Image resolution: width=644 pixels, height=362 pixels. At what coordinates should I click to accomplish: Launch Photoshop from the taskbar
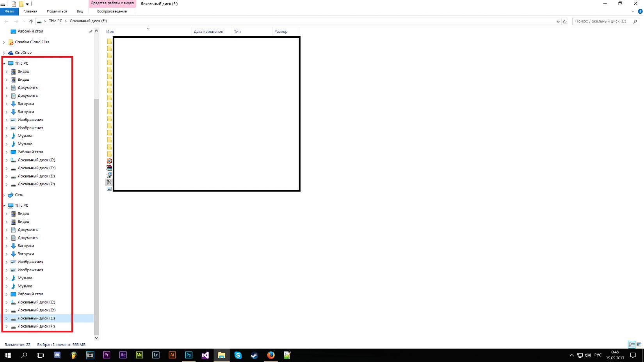click(x=189, y=355)
